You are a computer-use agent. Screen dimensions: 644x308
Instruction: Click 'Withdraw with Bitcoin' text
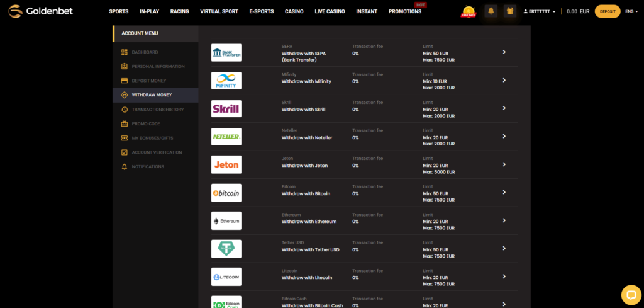pyautogui.click(x=306, y=194)
